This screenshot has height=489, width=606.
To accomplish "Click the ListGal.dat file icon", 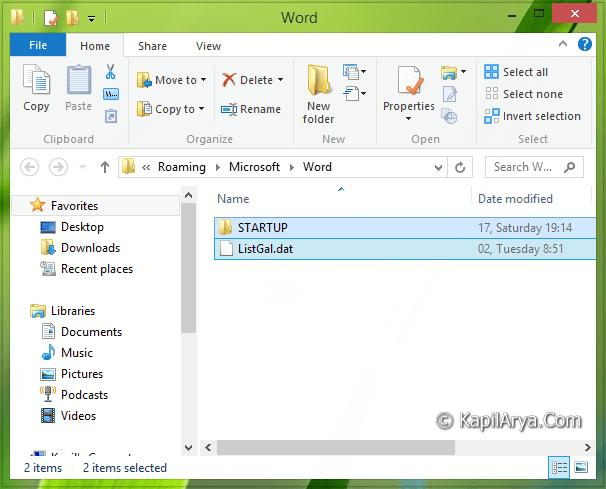I will [226, 249].
